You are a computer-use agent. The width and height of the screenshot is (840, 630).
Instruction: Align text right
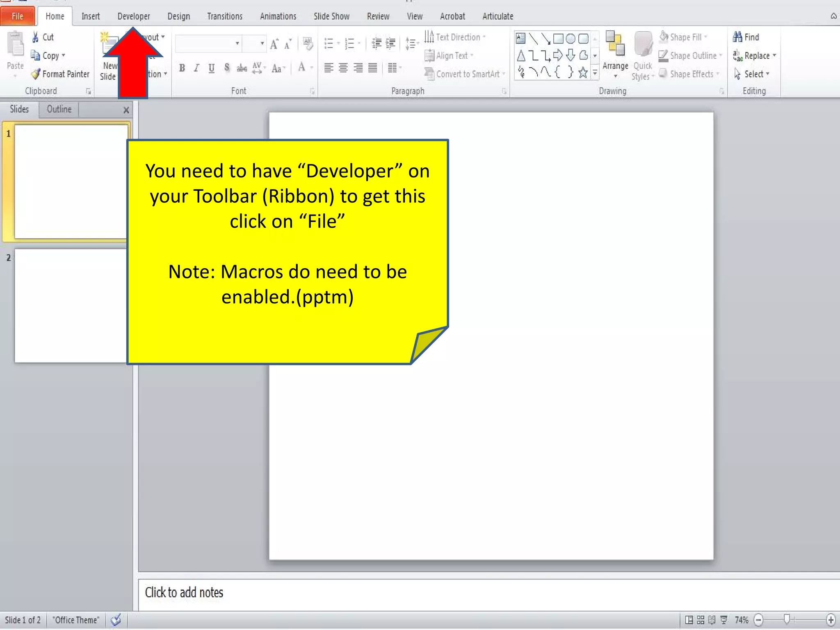tap(358, 68)
